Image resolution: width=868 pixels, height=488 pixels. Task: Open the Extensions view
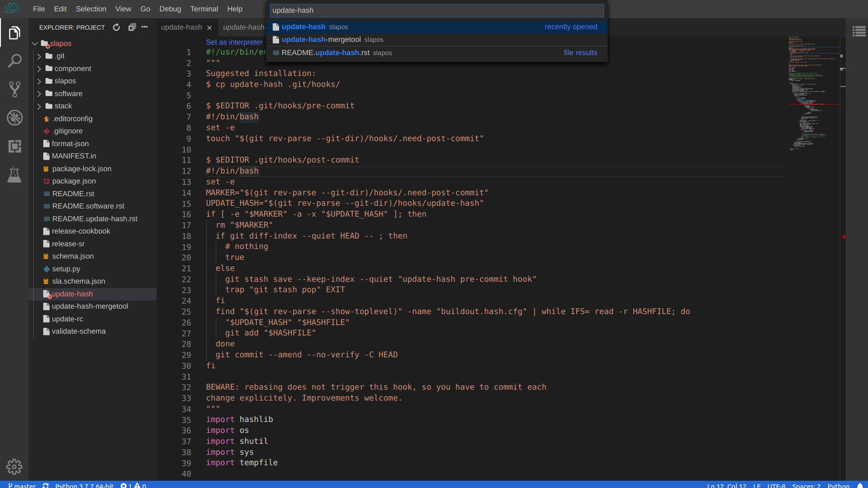(14, 146)
